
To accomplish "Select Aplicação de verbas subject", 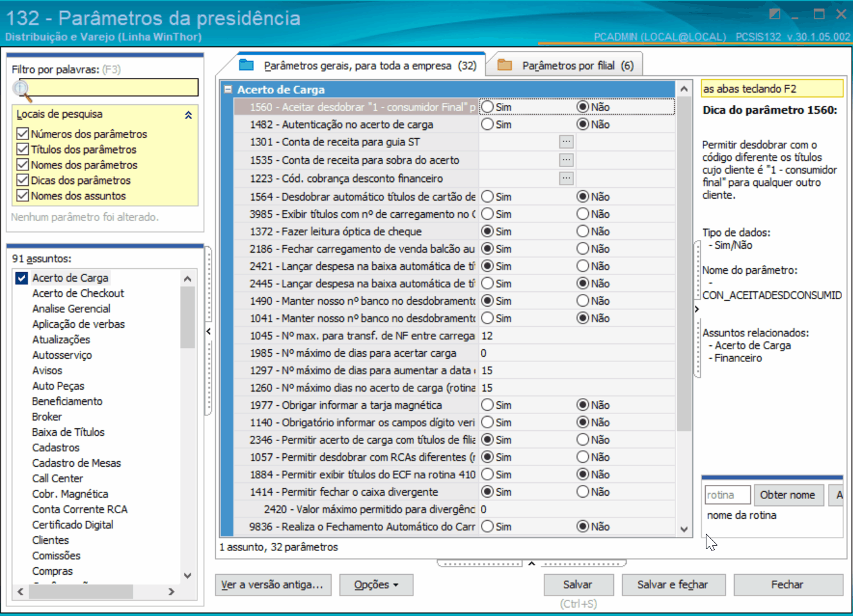I will pos(78,324).
